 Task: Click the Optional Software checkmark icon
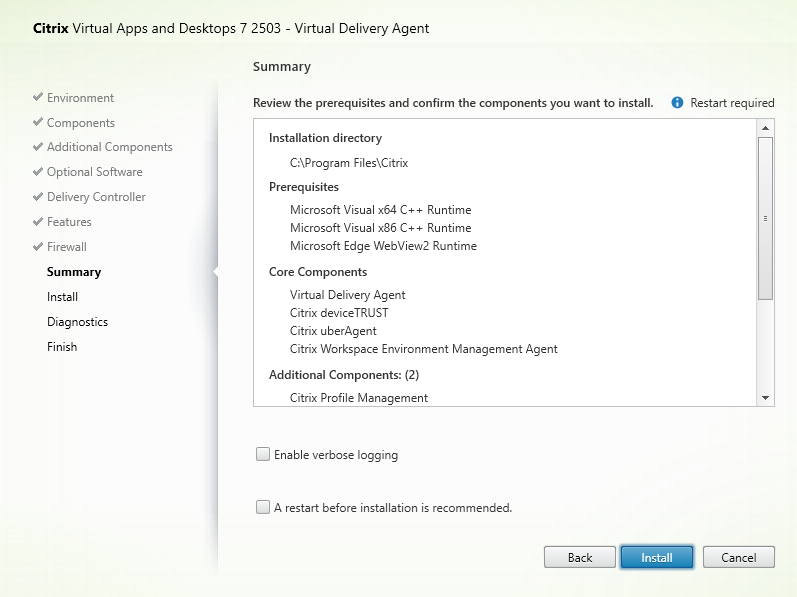(x=38, y=172)
